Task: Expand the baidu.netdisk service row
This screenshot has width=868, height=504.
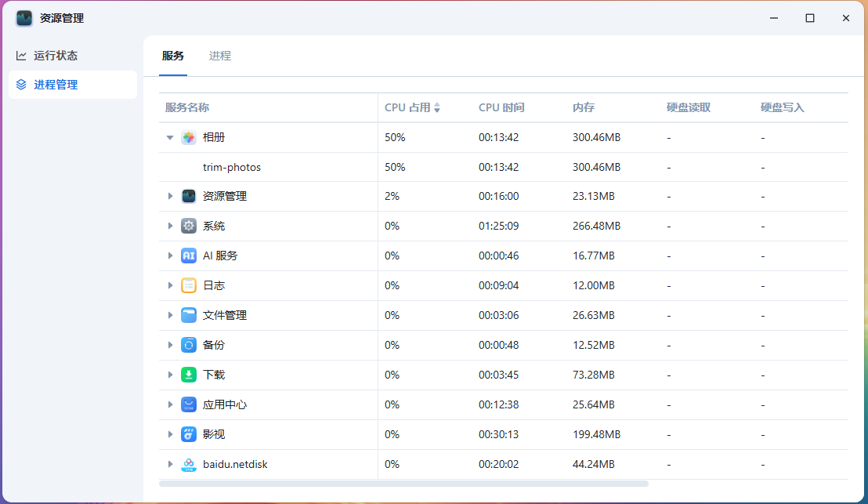Action: (170, 464)
